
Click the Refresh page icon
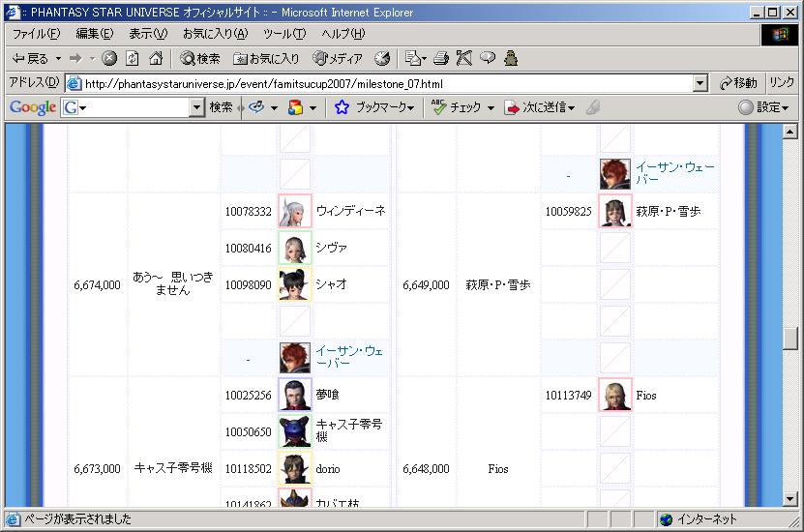point(133,59)
